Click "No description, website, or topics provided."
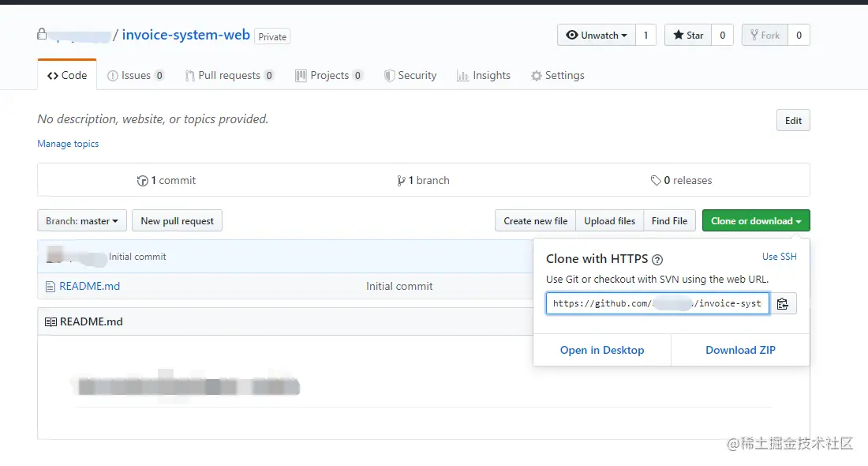This screenshot has width=868, height=466. (153, 119)
